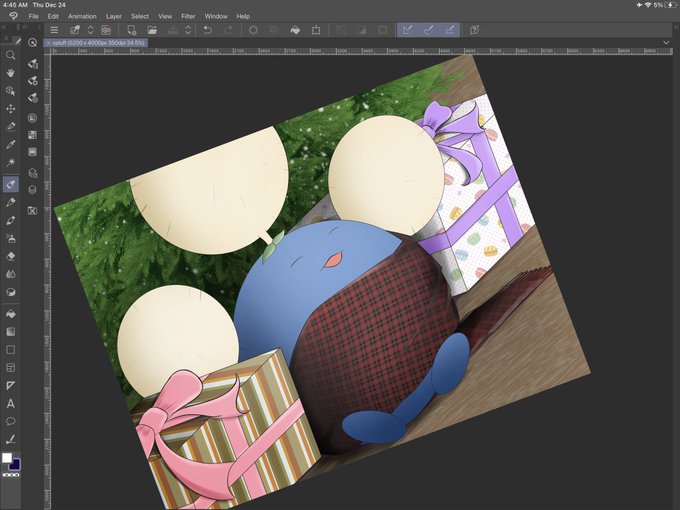Open the Filter menu
680x510 pixels.
click(188, 16)
